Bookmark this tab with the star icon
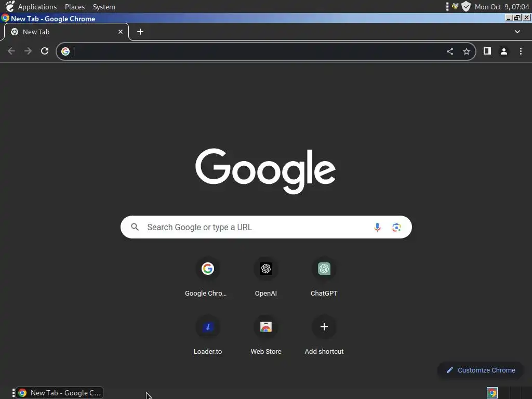532x399 pixels. (x=467, y=51)
